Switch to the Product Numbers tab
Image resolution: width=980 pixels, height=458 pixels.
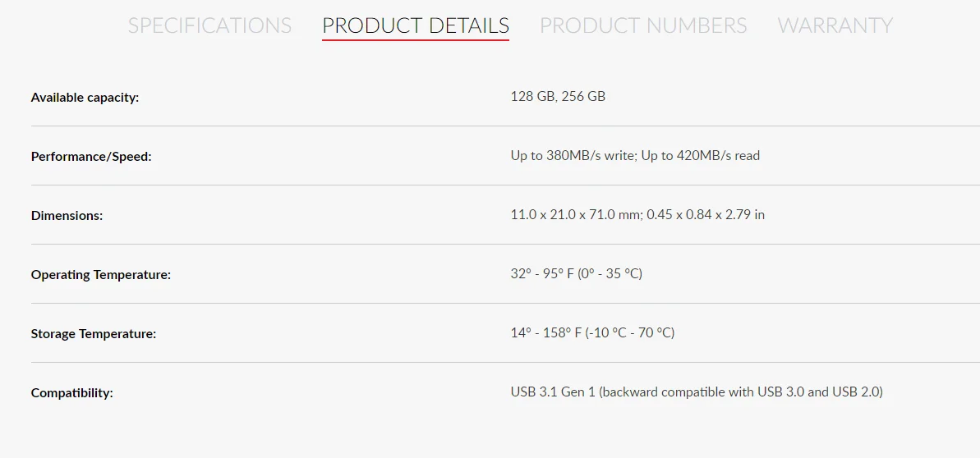coord(643,25)
